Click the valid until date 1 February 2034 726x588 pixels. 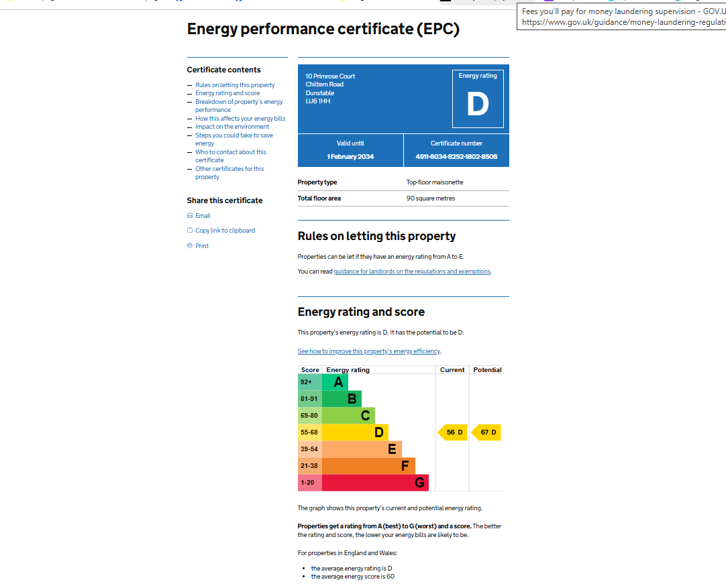pyautogui.click(x=350, y=156)
